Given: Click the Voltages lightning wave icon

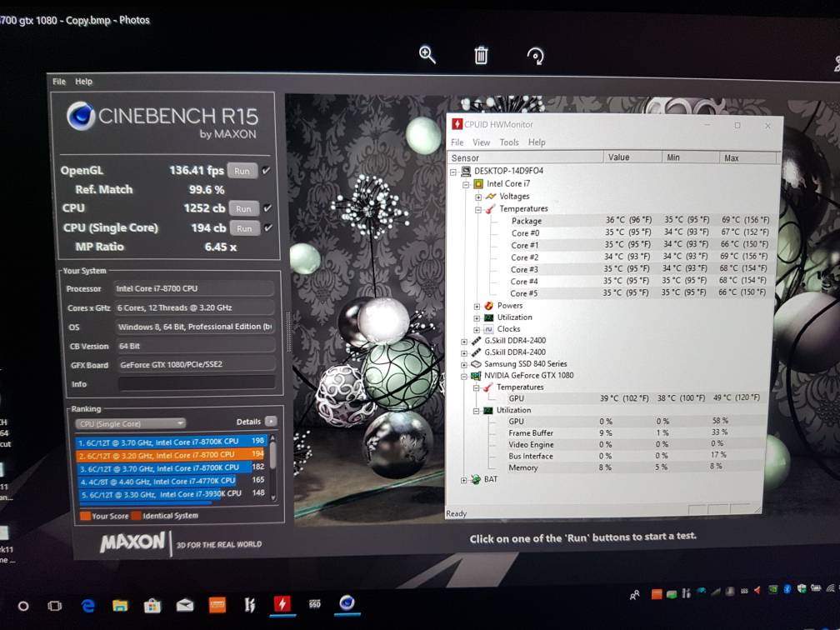Looking at the screenshot, I should pos(491,196).
